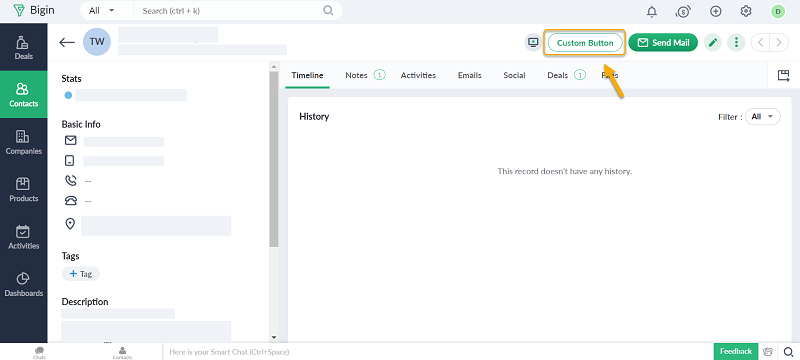Screen dimensions: 800x360
Task: Open the three-dot more options menu
Action: click(x=736, y=42)
